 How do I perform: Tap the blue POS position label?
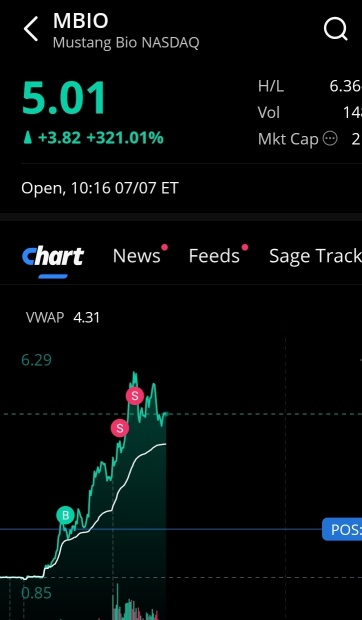(342, 529)
